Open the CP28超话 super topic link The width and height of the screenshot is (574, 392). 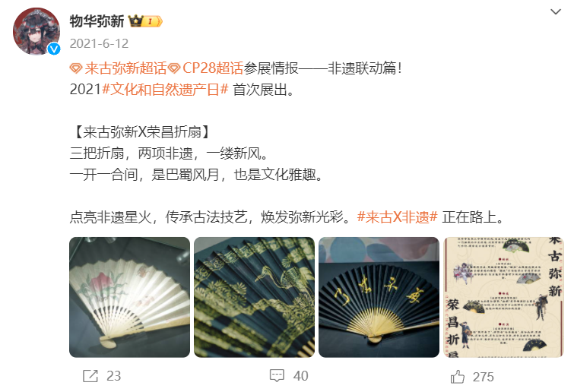(213, 68)
